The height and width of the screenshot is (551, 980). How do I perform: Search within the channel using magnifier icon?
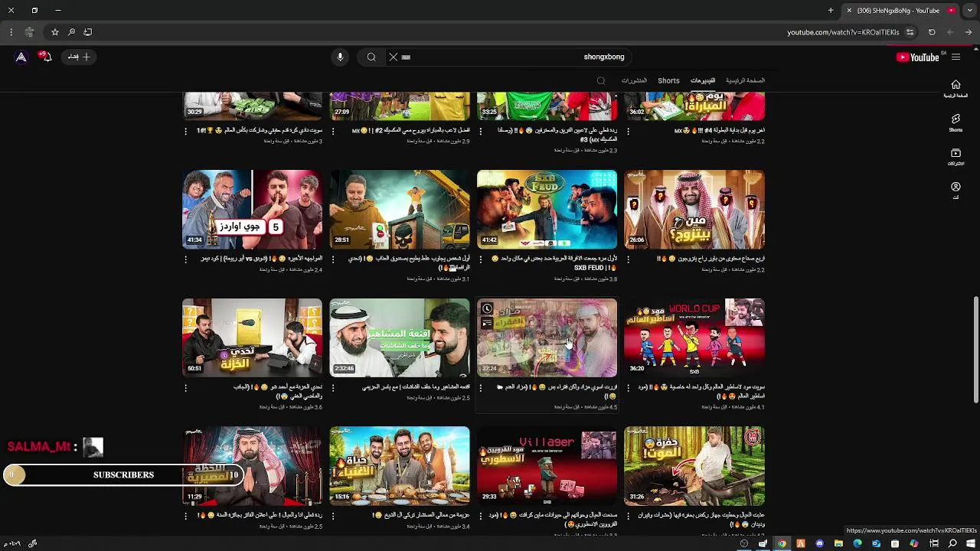tap(601, 80)
